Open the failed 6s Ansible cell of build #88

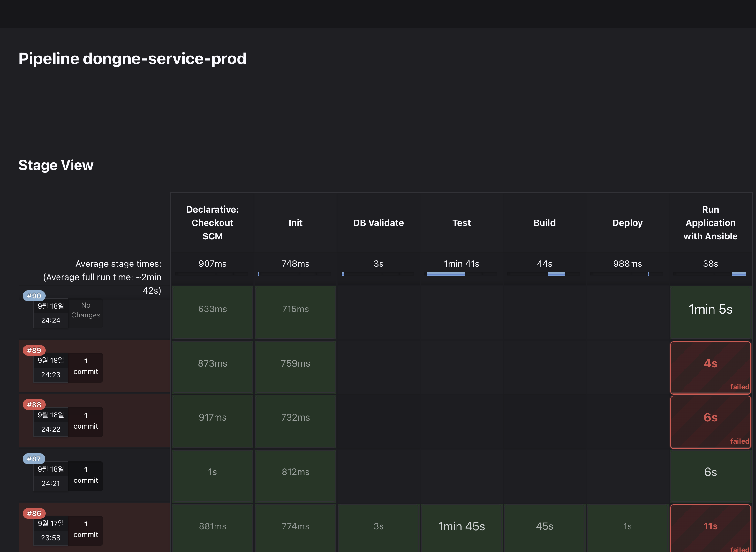710,421
